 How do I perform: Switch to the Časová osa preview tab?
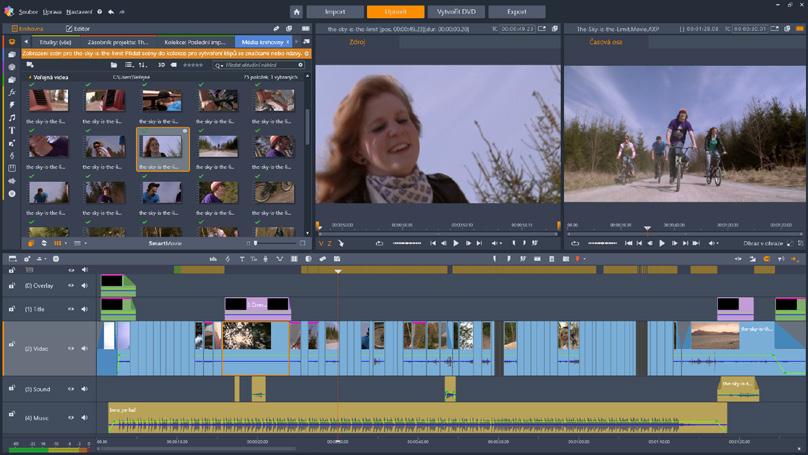click(605, 42)
